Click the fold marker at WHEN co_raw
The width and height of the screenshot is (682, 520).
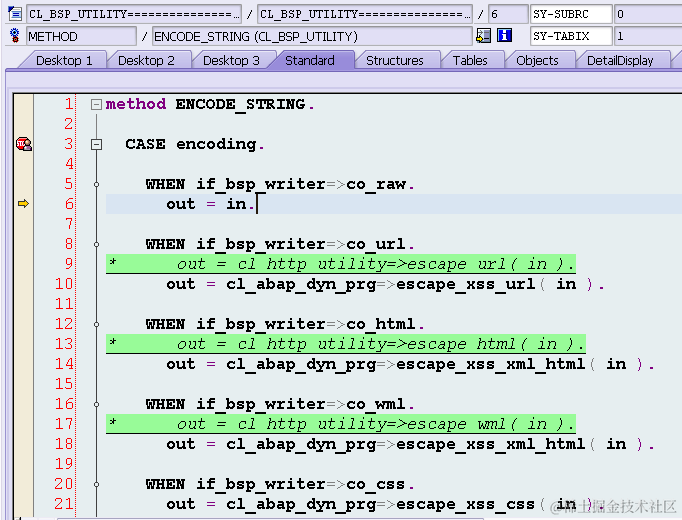click(x=96, y=184)
